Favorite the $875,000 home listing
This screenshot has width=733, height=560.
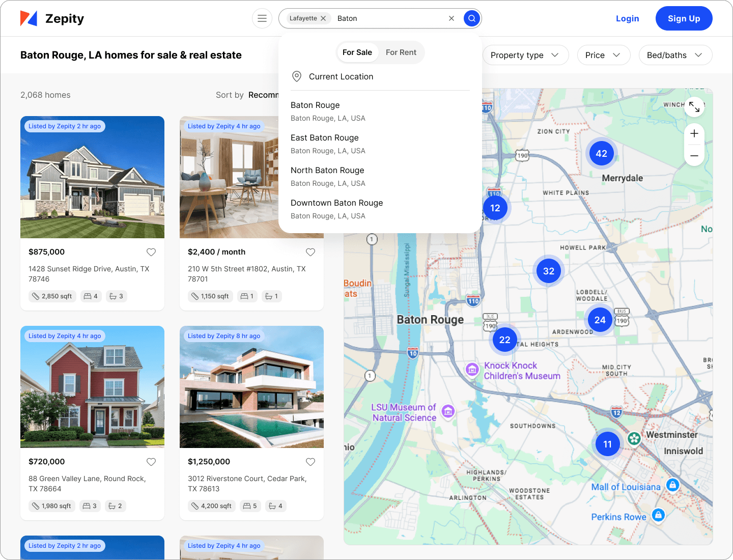point(151,252)
